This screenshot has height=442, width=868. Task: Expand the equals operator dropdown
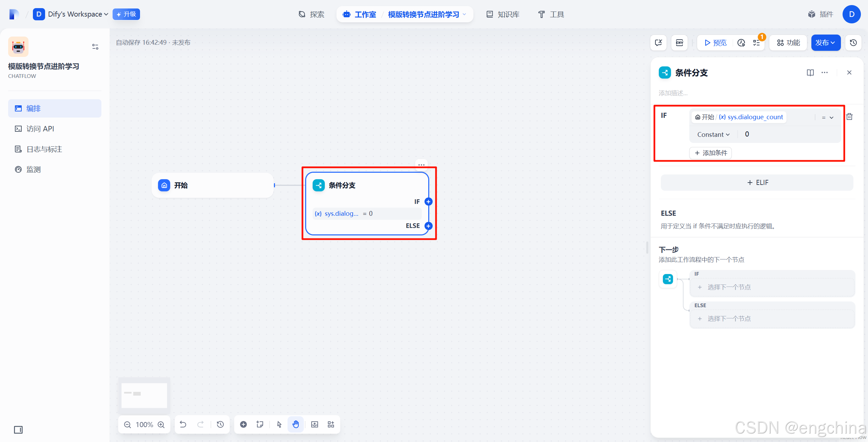click(827, 118)
